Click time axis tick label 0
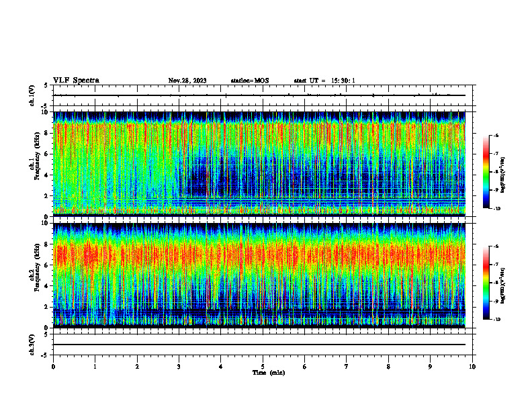This screenshot has width=532, height=411. 53,367
